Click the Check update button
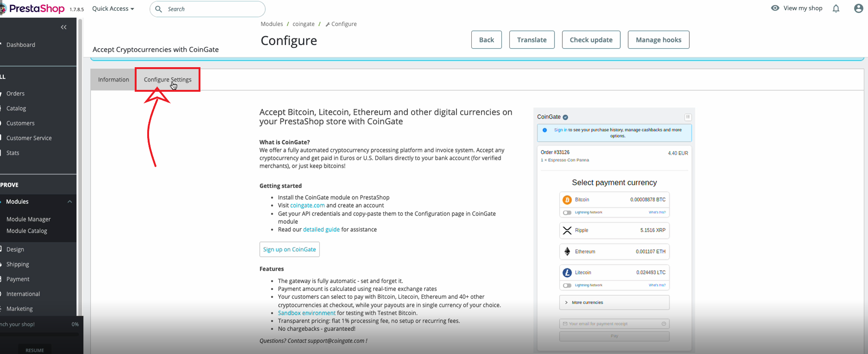Screen dimensions: 868x354 pyautogui.click(x=591, y=40)
